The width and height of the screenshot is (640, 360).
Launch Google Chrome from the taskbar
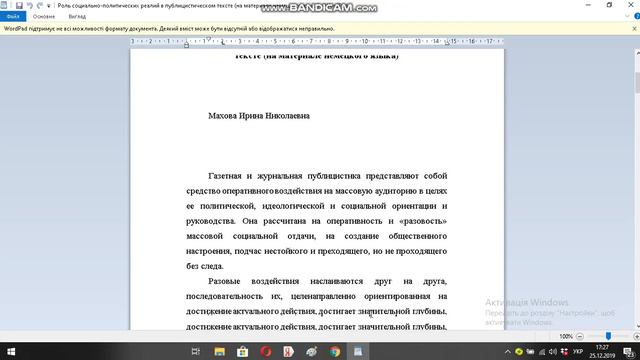coord(335,351)
